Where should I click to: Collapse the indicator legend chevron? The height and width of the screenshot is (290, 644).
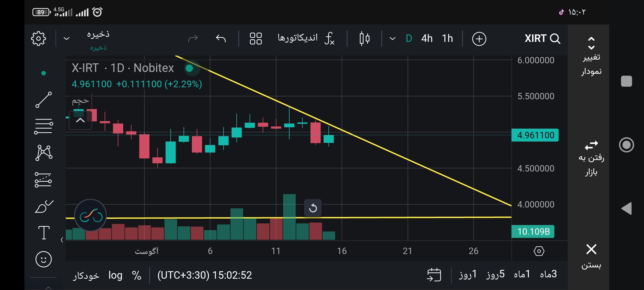pyautogui.click(x=80, y=120)
